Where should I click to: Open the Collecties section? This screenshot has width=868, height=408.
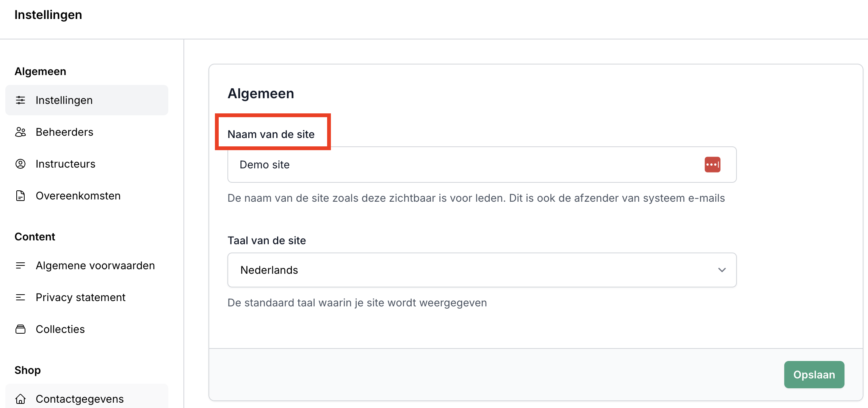point(60,329)
